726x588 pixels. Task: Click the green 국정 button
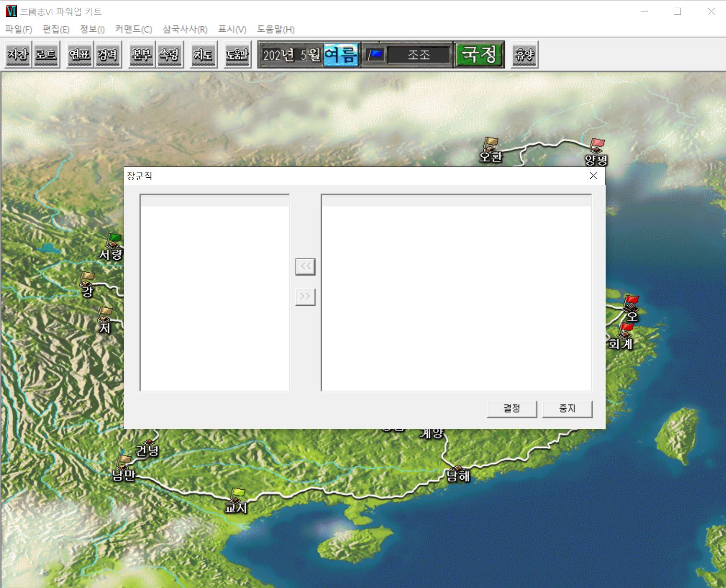(479, 54)
